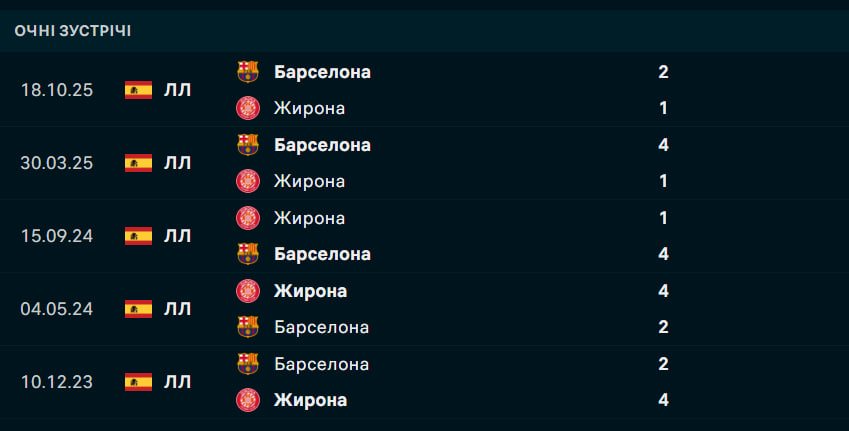Viewport: 849px width, 431px height.
Task: Click Barcelona's score 4 in 15.09.24 match
Action: pyautogui.click(x=664, y=254)
